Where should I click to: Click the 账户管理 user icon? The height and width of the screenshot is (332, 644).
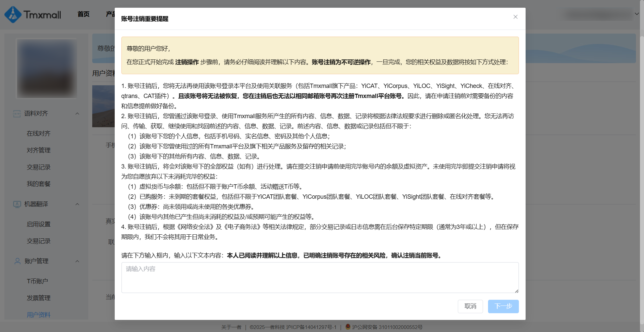[17, 261]
